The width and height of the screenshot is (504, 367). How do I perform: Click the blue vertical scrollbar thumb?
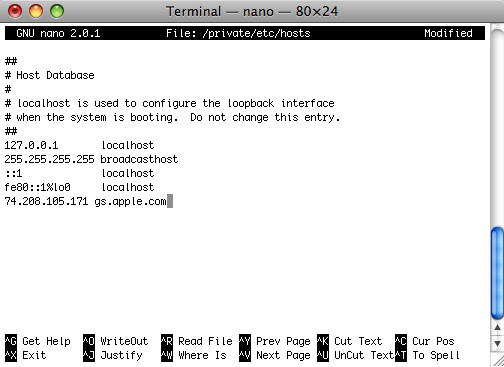(497, 273)
